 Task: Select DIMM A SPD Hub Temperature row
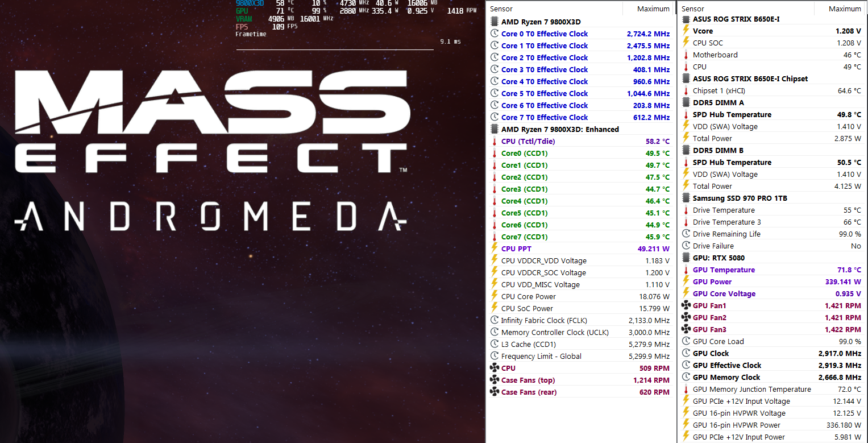[771, 114]
